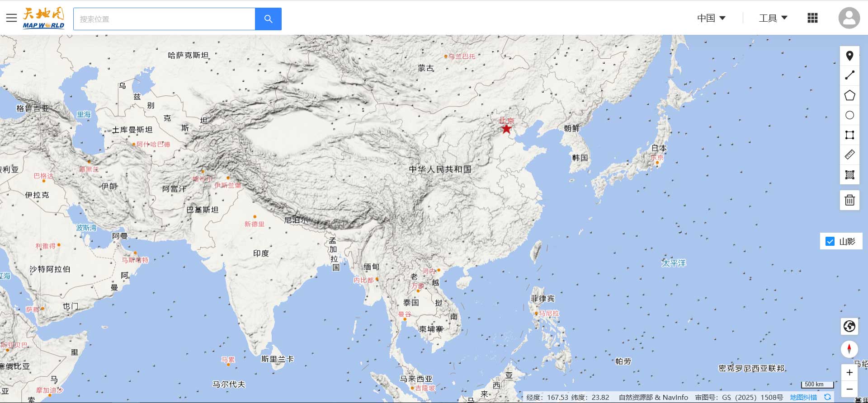Select the draw rectangle tool

(x=849, y=135)
